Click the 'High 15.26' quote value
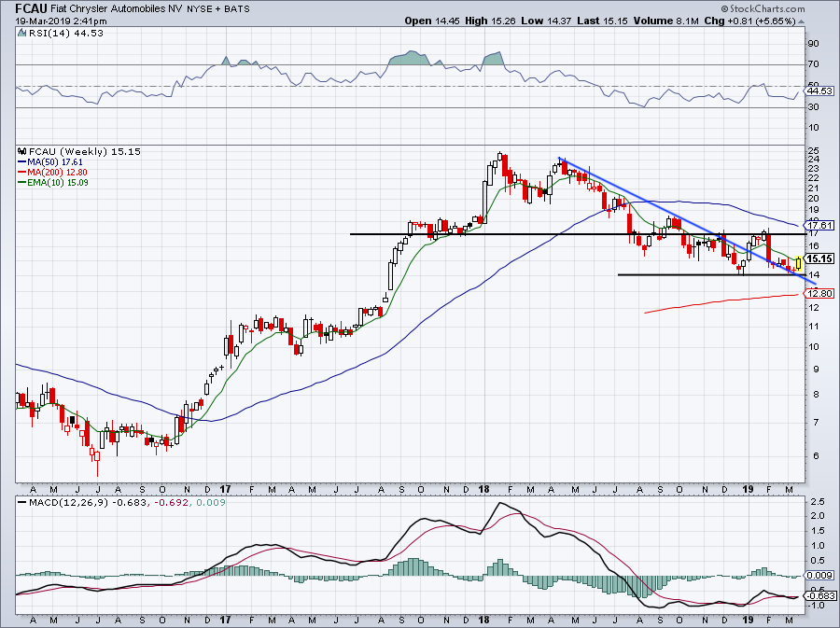Viewport: 840px width, 628px height. pyautogui.click(x=490, y=21)
